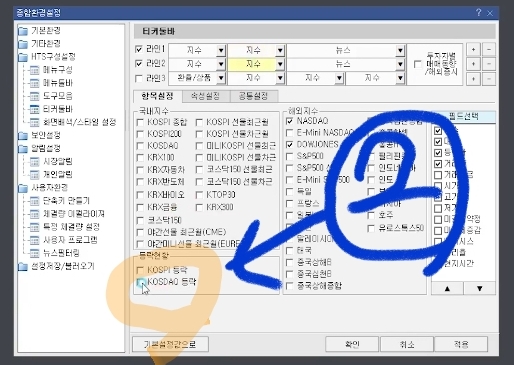Open 라인1 first 지수 dropdown
The height and width of the screenshot is (365, 514).
(221, 50)
